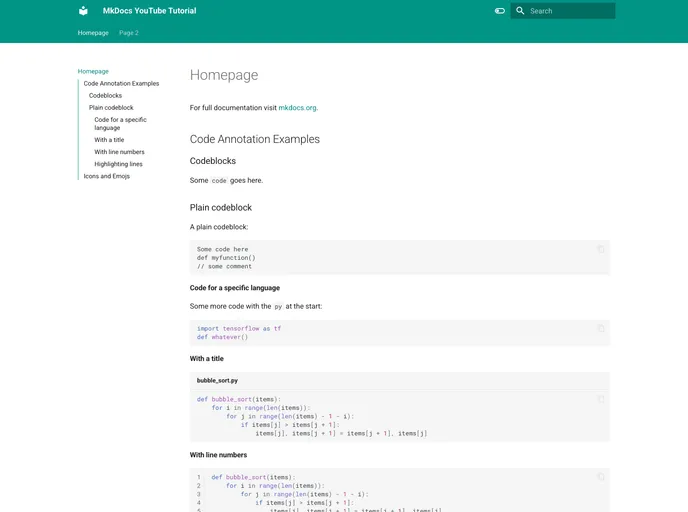
Task: Click the Codeblocks section heading
Action: point(213,161)
